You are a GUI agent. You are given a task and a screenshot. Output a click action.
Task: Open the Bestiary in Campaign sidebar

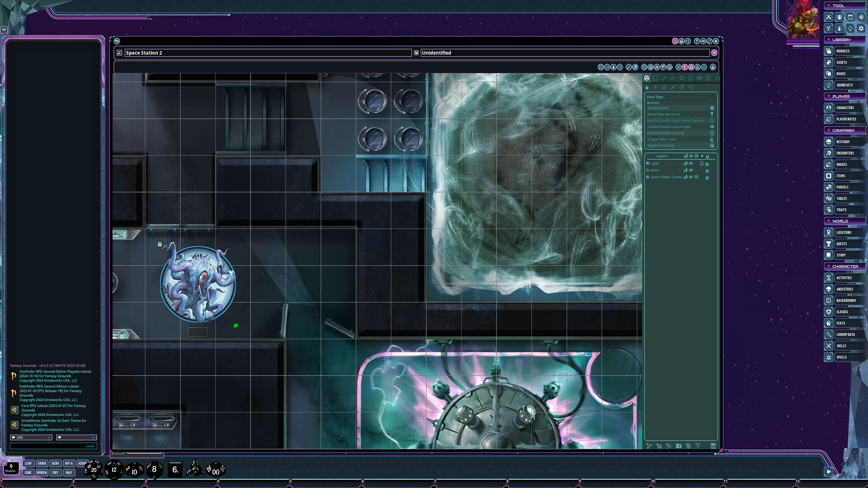tap(843, 142)
